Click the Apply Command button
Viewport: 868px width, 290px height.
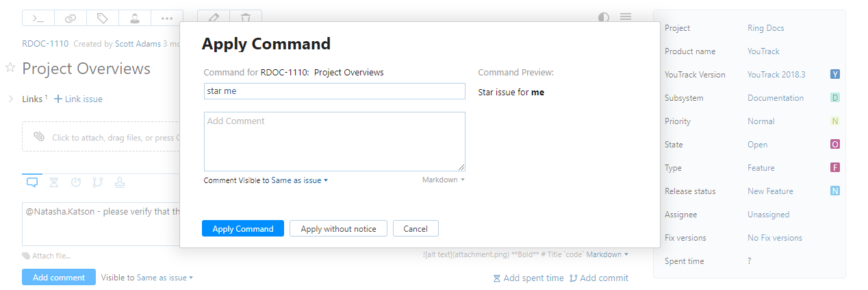pyautogui.click(x=242, y=228)
